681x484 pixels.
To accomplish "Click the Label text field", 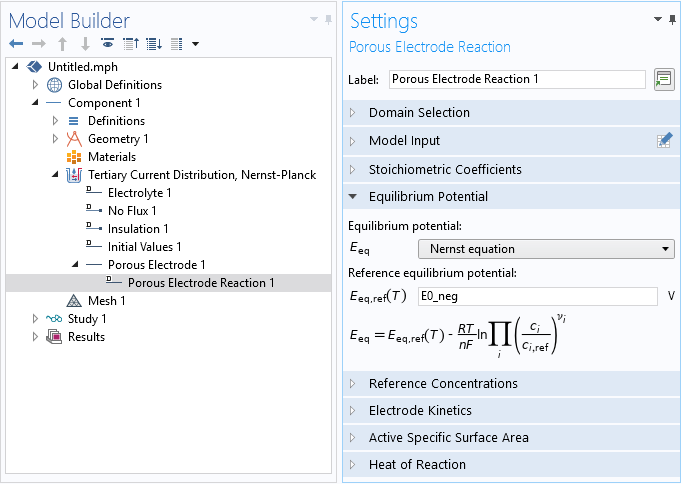I will [516, 79].
